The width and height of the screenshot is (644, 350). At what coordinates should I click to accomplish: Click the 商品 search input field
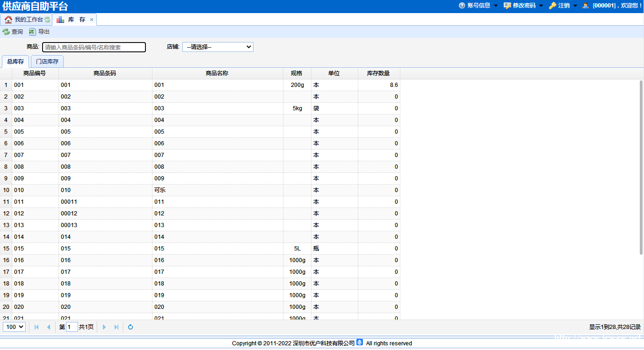(94, 47)
